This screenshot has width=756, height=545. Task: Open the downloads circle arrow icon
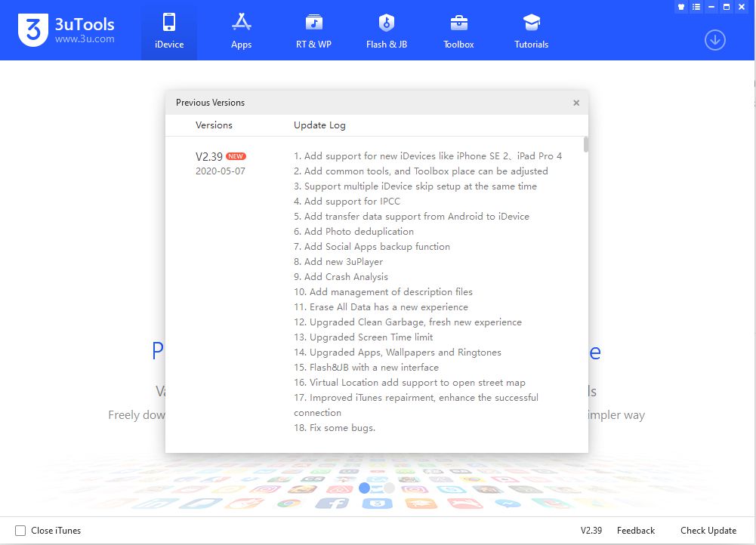714,40
